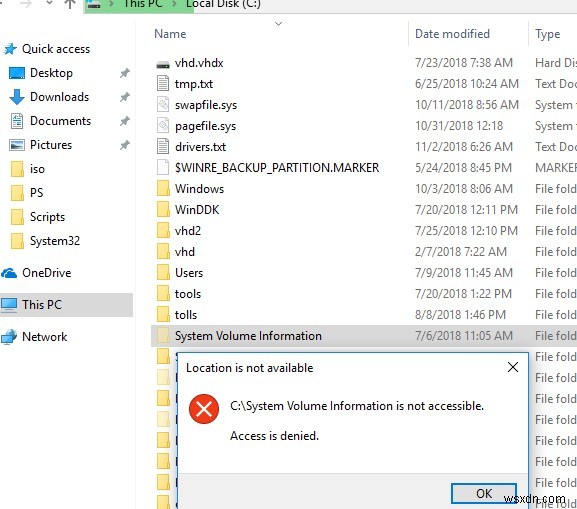Screen dimensions: 577x509
Task: Click the tmp.txt document icon
Action: (x=163, y=83)
